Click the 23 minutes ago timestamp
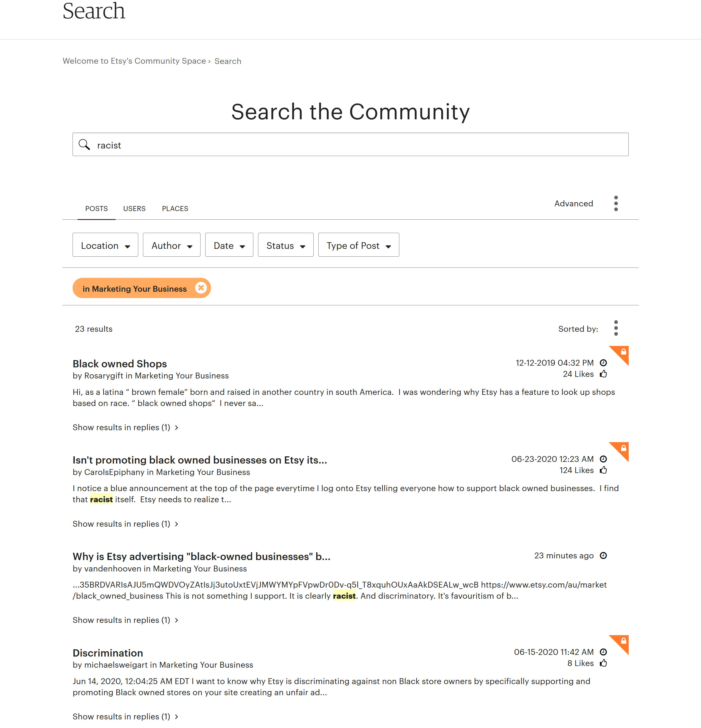Screen dimensions: 701x728 pos(564,556)
